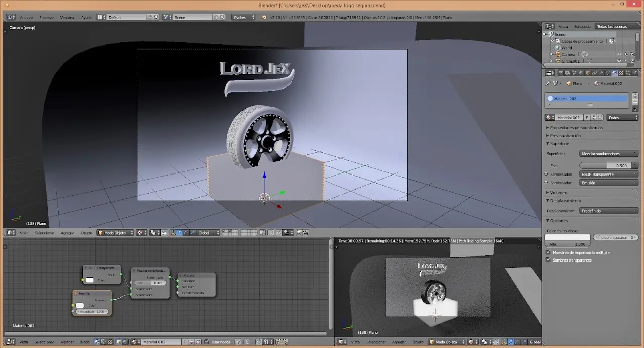644x348 pixels.
Task: Open the Constraints properties tab icon
Action: tap(594, 73)
